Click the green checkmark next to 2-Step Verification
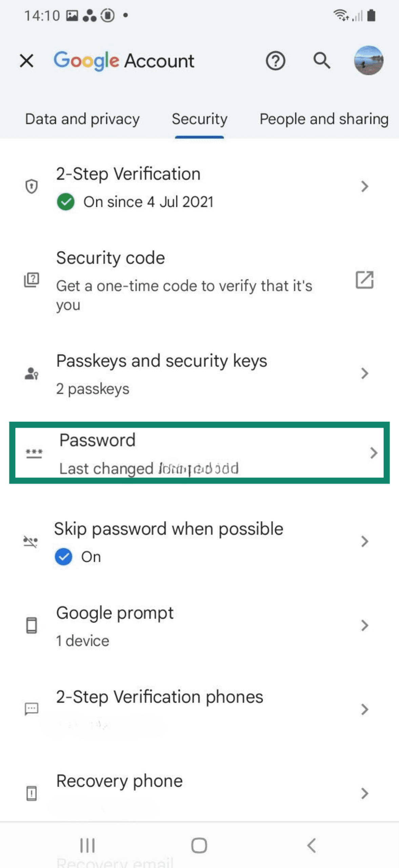Screen dimensions: 399x868 (66, 202)
